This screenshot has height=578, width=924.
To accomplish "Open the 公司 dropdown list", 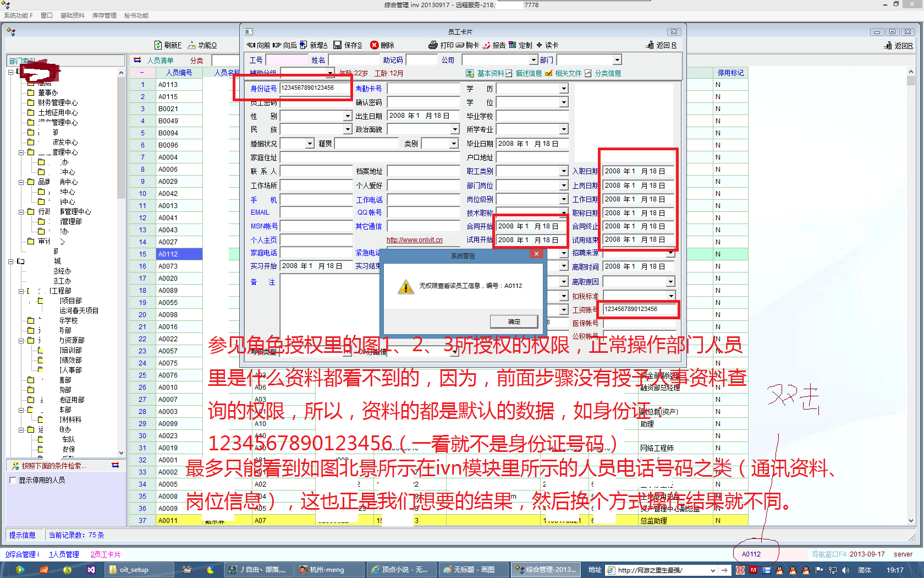I will click(533, 60).
